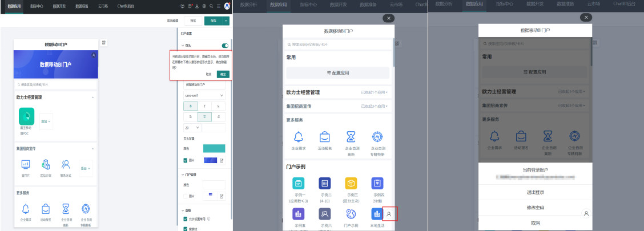
Task: Open 示例三 app icon in middle preview
Action: (351, 183)
